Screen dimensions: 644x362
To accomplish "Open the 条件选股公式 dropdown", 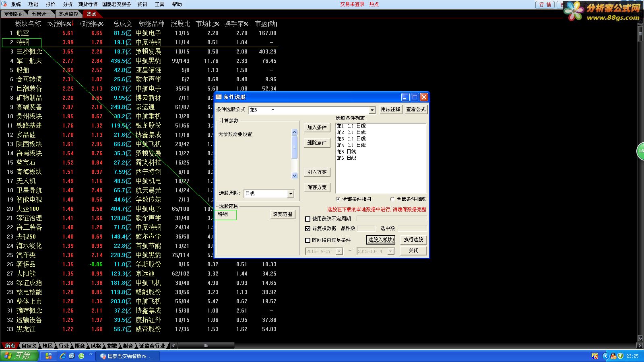I will pyautogui.click(x=372, y=110).
